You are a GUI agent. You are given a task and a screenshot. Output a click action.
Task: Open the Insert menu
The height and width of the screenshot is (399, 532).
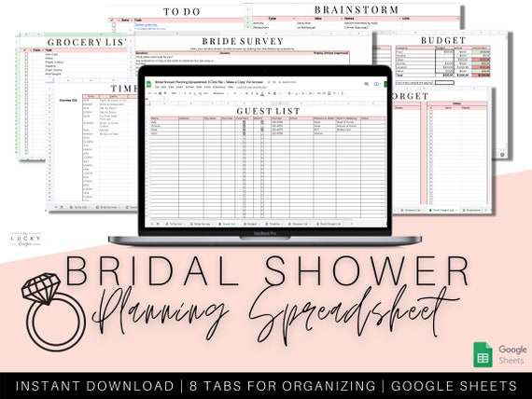coord(179,87)
